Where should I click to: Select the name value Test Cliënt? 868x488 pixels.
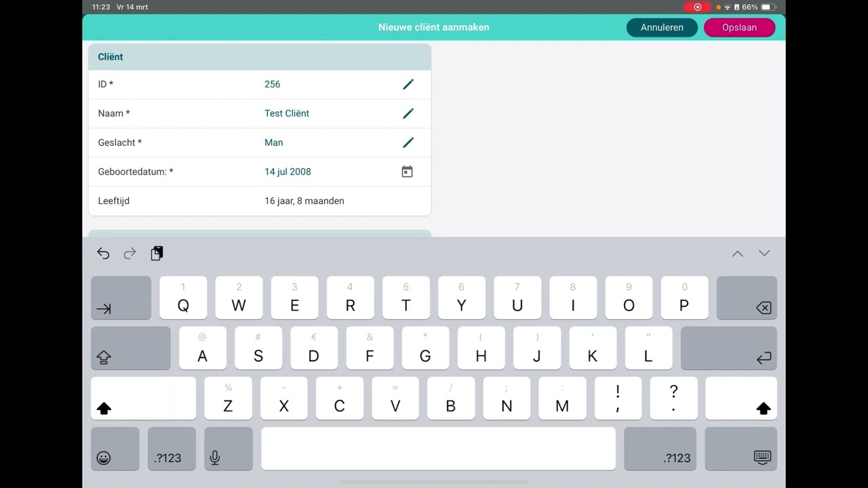click(x=287, y=113)
